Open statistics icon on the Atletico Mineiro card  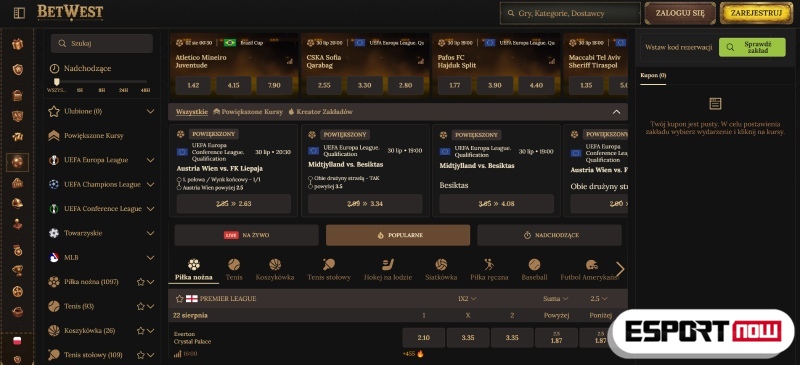click(290, 61)
